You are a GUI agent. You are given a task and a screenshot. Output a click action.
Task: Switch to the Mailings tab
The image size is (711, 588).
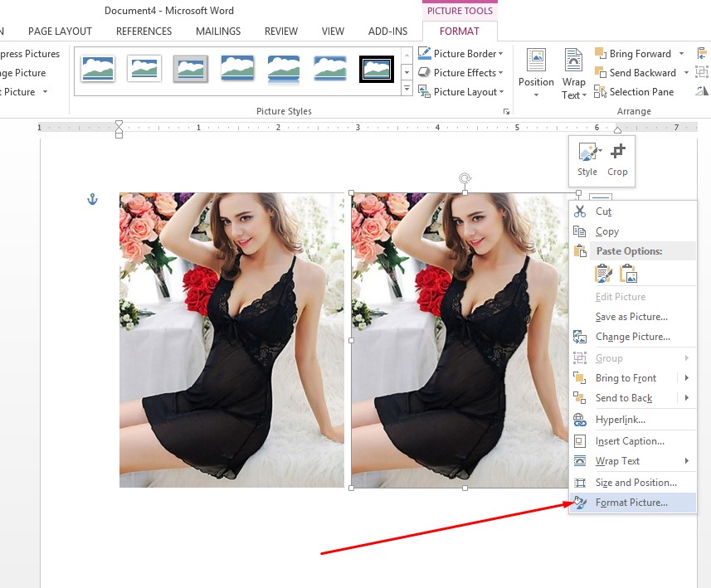coord(218,31)
